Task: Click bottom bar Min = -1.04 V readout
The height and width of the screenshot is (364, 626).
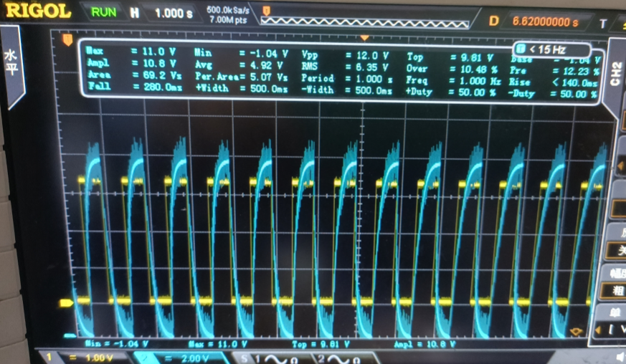Action: [117, 344]
